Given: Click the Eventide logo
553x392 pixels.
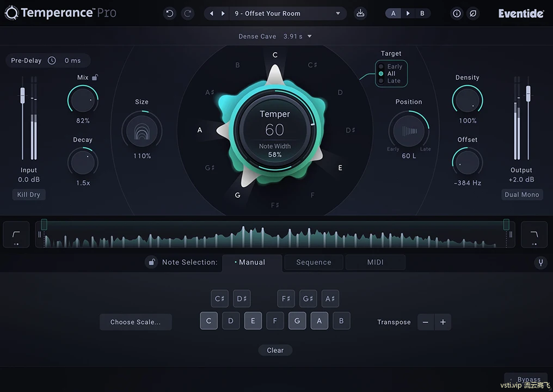Looking at the screenshot, I should pyautogui.click(x=520, y=13).
